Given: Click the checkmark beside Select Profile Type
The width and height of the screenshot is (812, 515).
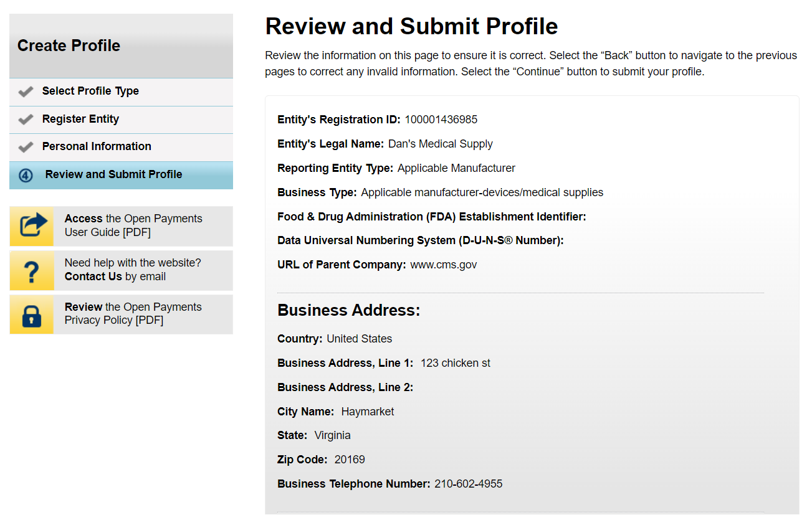Looking at the screenshot, I should [x=26, y=92].
